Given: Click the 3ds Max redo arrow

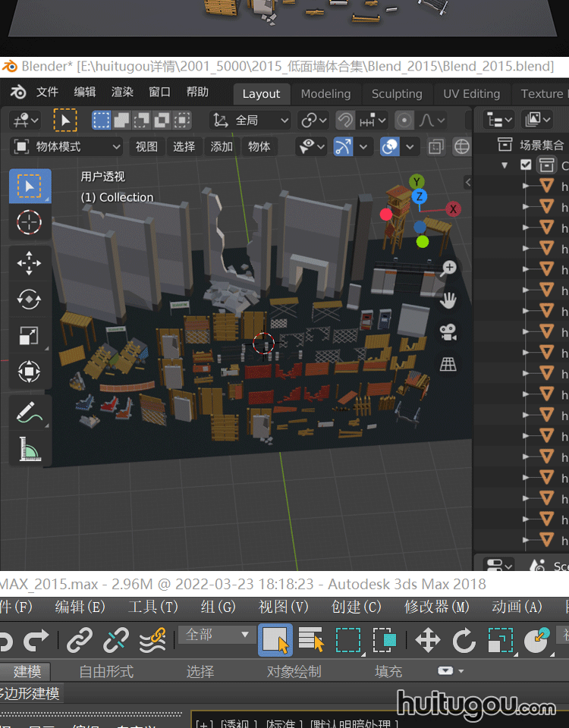Looking at the screenshot, I should coord(36,640).
